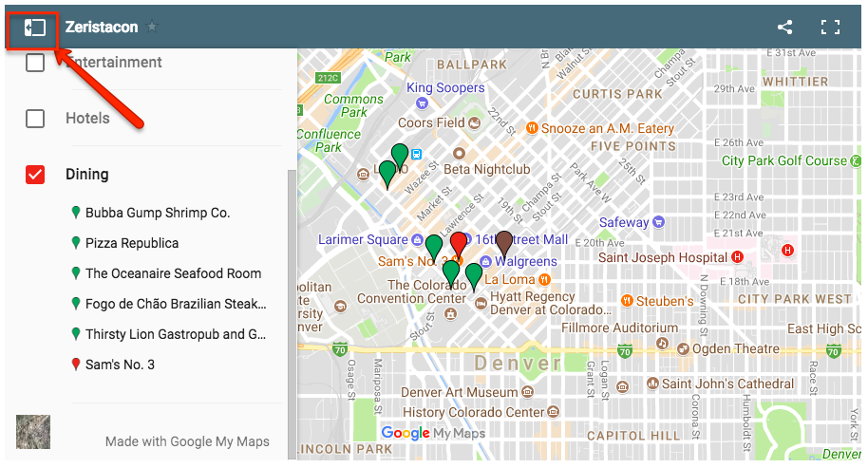Enable the Entertainment layer checkbox

(x=35, y=63)
